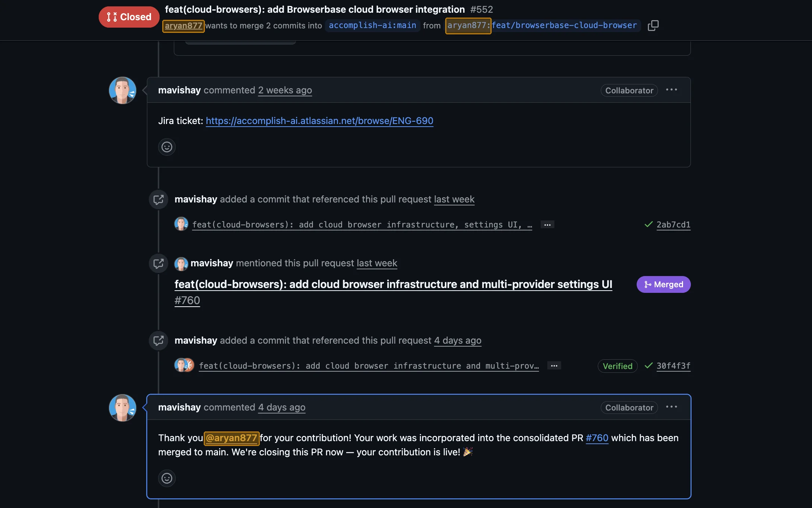
Task: Open the emoji reaction picker on the Jira comment
Action: [x=167, y=147]
